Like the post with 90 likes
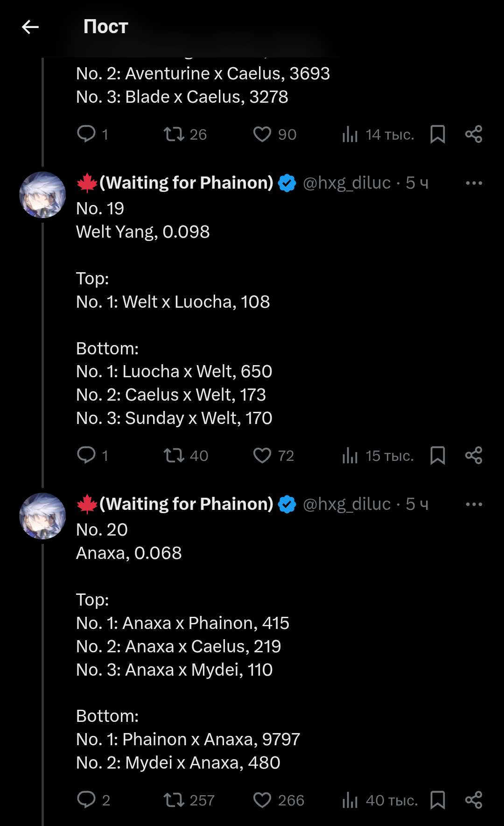This screenshot has height=826, width=504. (262, 134)
